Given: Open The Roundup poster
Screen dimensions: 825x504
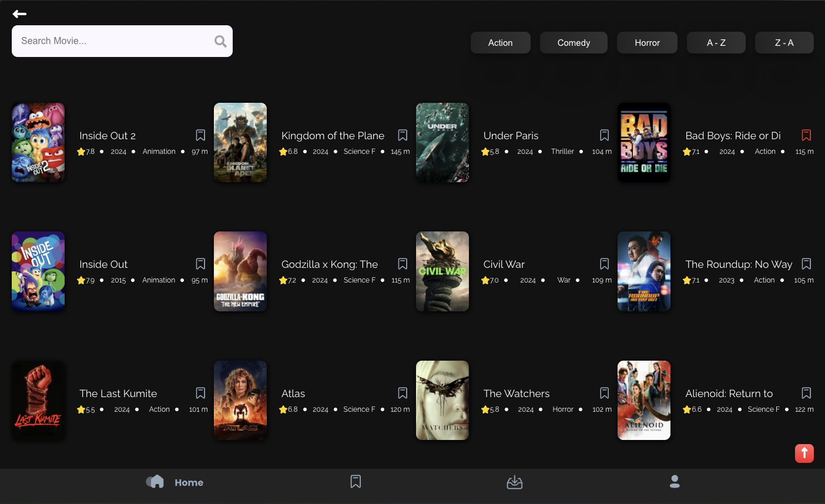Looking at the screenshot, I should point(644,271).
